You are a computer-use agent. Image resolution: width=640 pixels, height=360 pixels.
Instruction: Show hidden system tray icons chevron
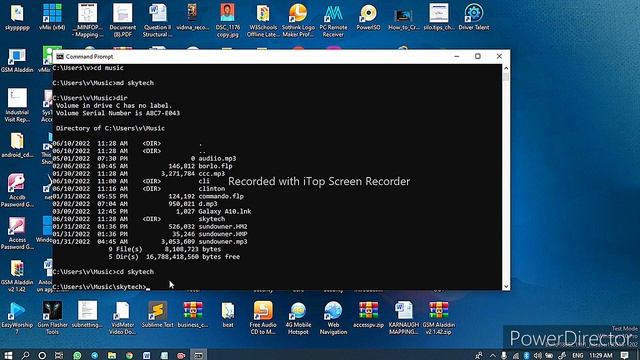[493, 356]
